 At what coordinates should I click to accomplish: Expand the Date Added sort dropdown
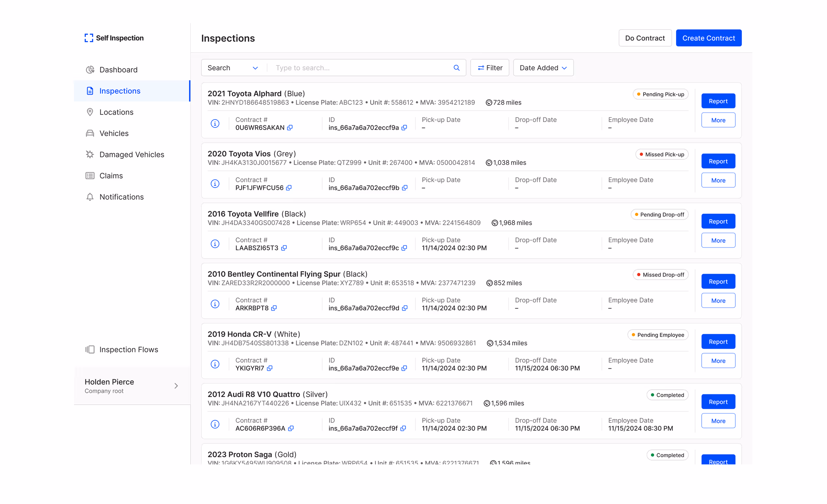click(x=543, y=68)
